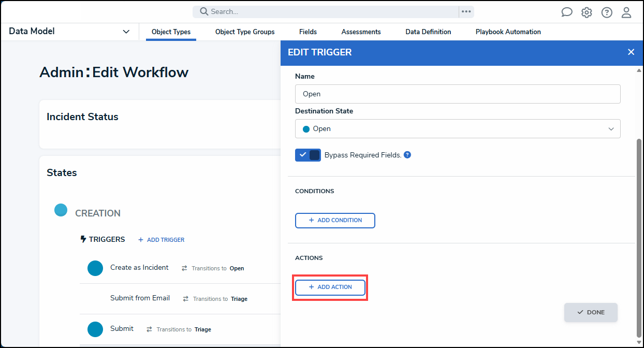This screenshot has width=644, height=348.
Task: Close the Edit Trigger panel
Action: (631, 52)
